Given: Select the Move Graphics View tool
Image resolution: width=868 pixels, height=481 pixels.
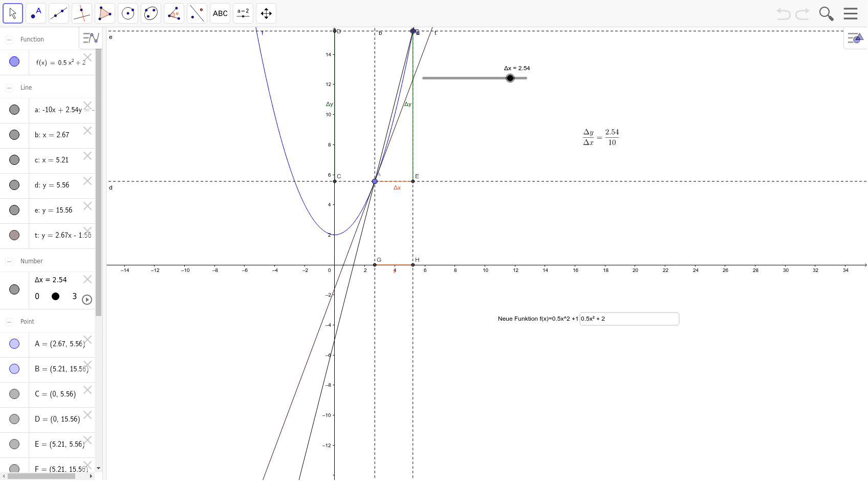Looking at the screenshot, I should (x=266, y=13).
